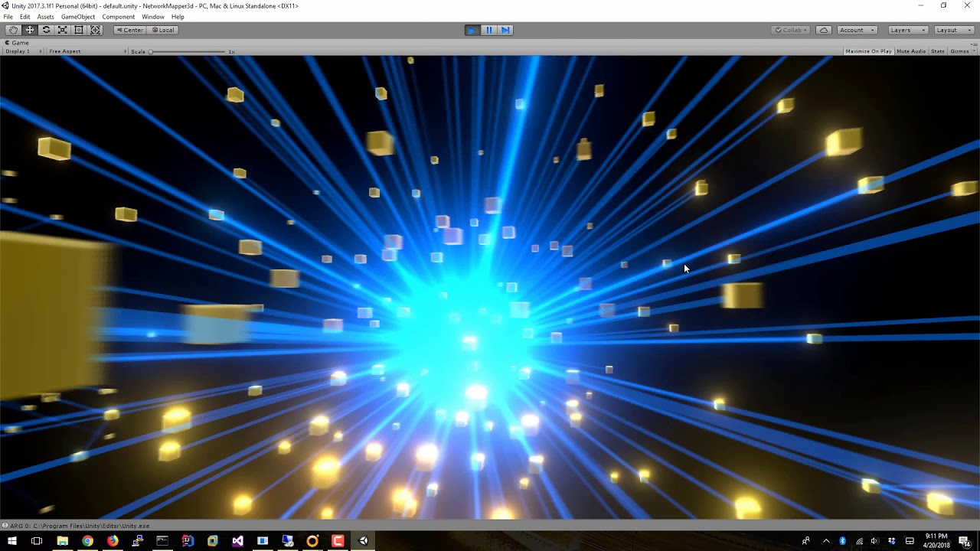Viewport: 980px width, 551px height.
Task: Open the Gizmos dropdown arrow
Action: coord(974,51)
